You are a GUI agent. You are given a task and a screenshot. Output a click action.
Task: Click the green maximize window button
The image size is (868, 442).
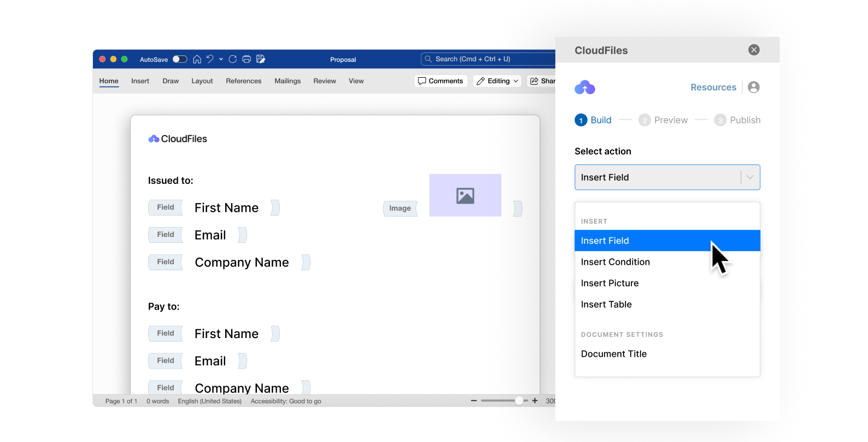coord(124,59)
